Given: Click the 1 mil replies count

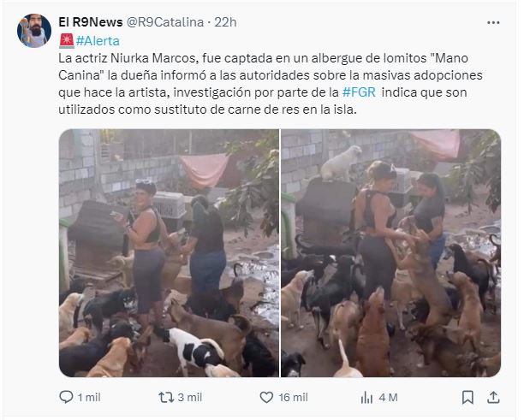Looking at the screenshot, I should coord(89,398).
